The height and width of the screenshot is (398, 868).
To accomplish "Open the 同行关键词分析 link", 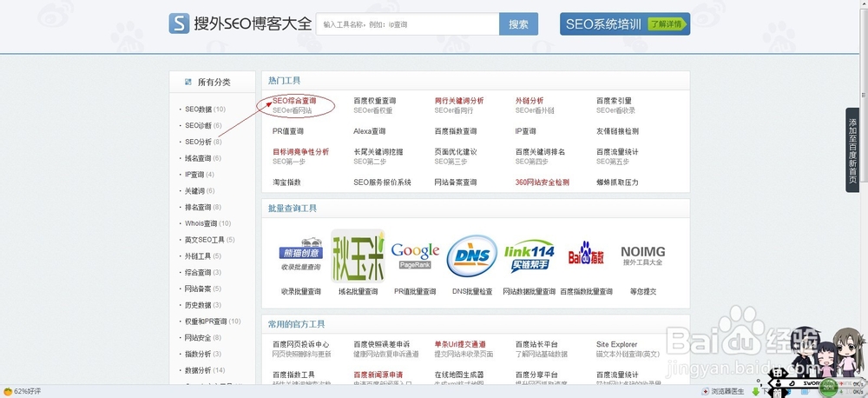I will coord(459,101).
